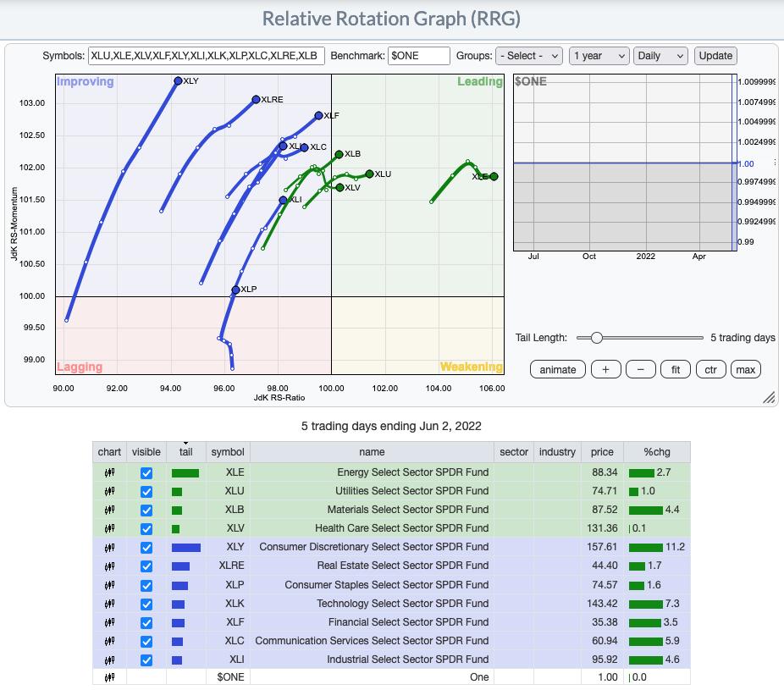Open the chart icon for XLK row
The width and height of the screenshot is (784, 690).
(109, 604)
